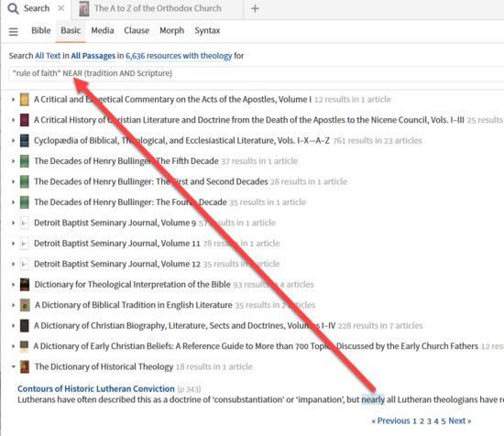Click the dark blue Cyclopaedia cover icon
The image size is (504, 436).
point(25,140)
